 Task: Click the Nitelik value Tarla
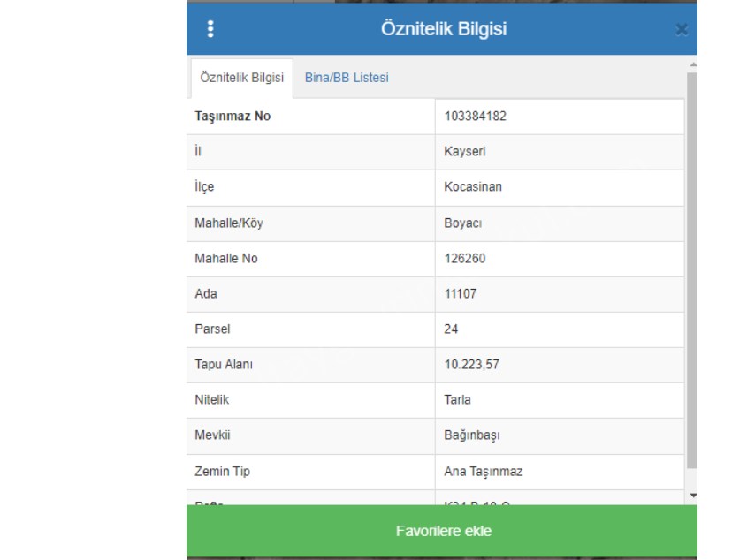pyautogui.click(x=458, y=400)
